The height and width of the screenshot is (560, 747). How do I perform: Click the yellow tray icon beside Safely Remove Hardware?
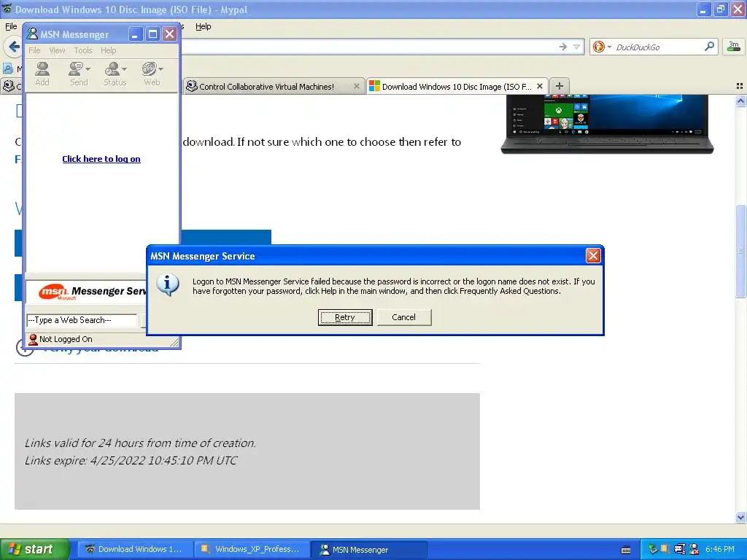[665, 549]
